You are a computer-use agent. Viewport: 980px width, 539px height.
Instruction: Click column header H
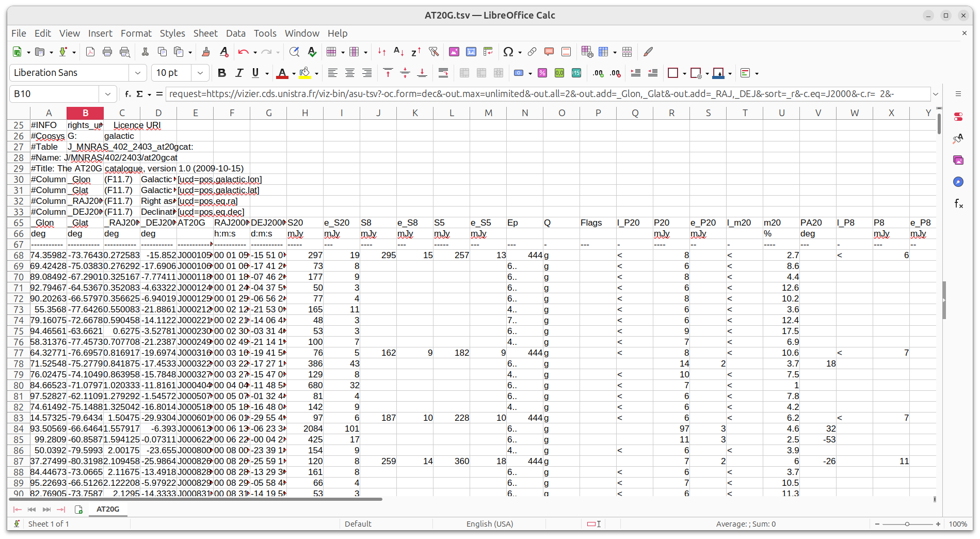click(305, 113)
